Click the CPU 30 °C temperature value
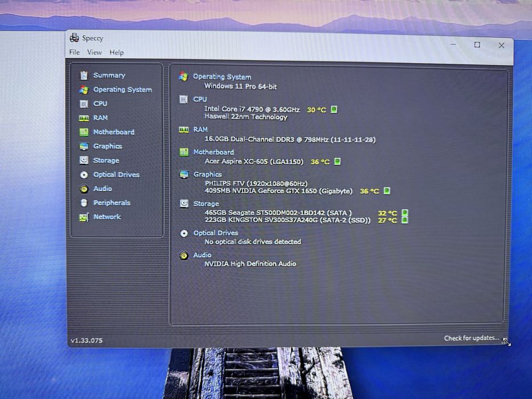 coord(316,109)
